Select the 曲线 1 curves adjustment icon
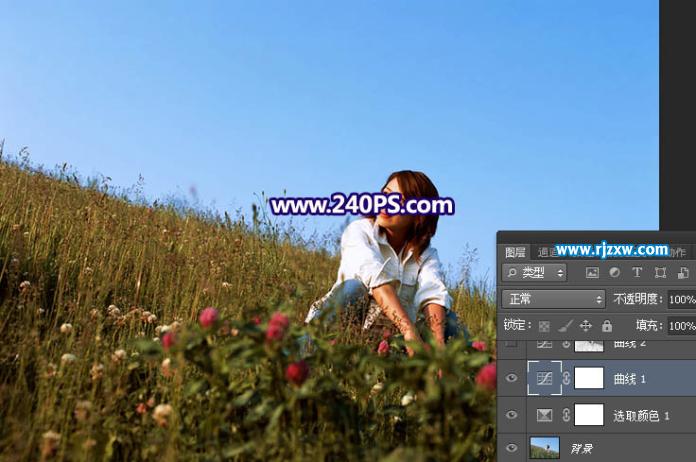The height and width of the screenshot is (462, 696). (545, 378)
